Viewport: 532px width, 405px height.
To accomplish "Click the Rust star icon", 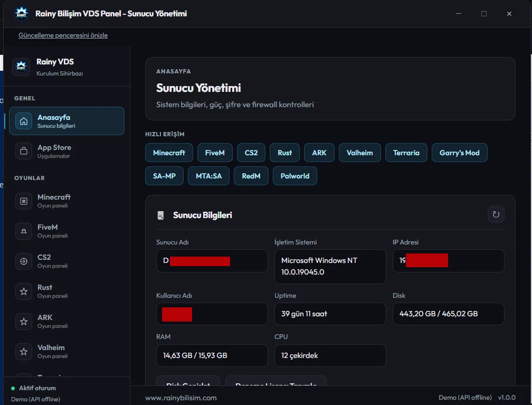I will (24, 291).
